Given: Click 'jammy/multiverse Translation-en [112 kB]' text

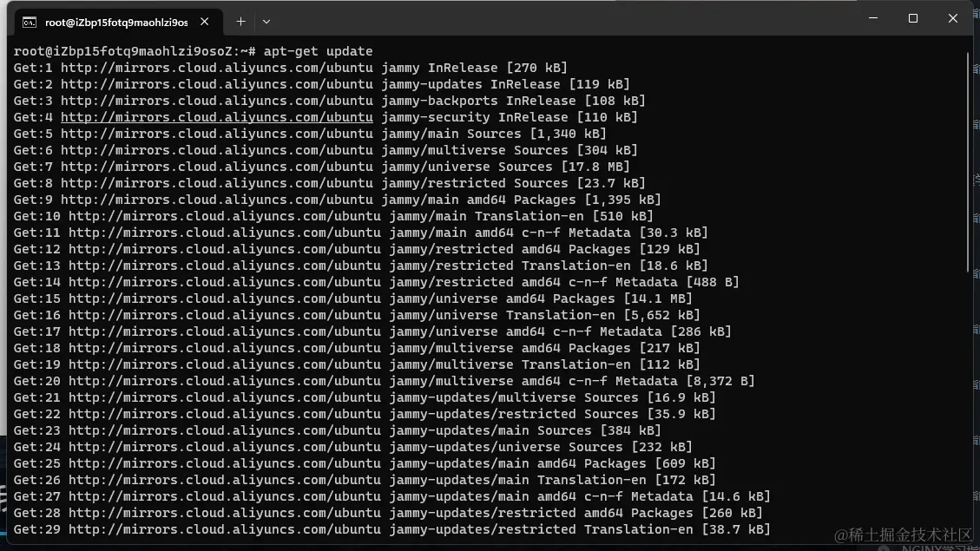Looking at the screenshot, I should [544, 364].
